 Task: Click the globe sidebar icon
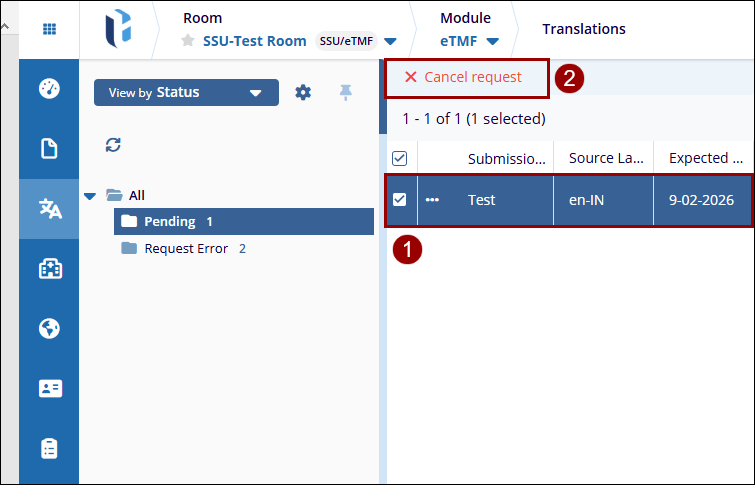[49, 328]
